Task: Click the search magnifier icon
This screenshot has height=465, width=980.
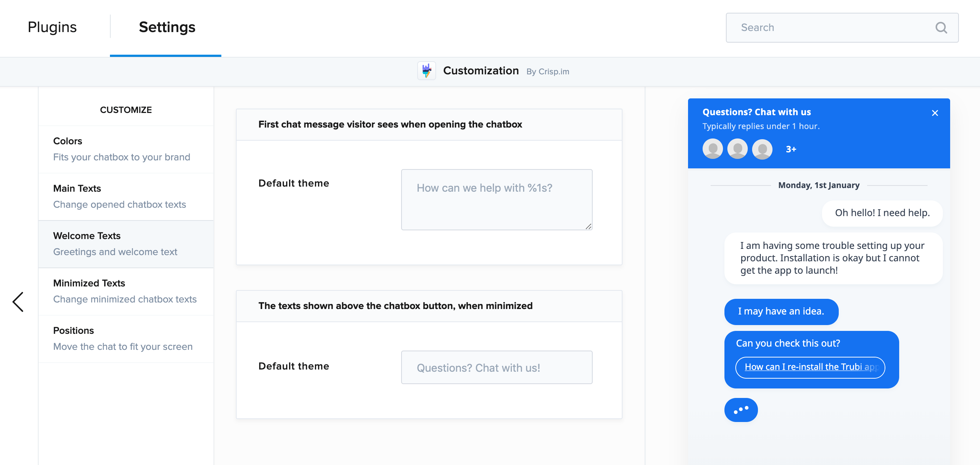Action: coord(941,27)
